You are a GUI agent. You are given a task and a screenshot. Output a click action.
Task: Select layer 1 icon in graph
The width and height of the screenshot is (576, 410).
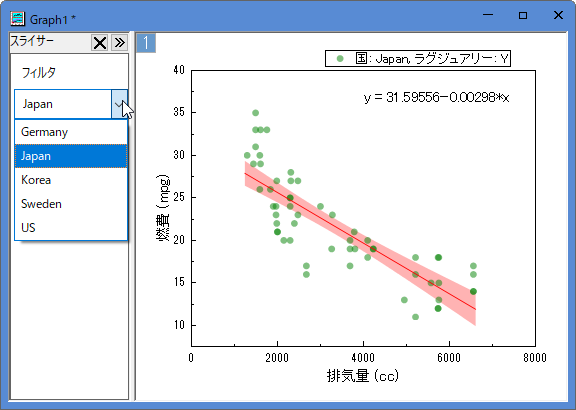146,43
